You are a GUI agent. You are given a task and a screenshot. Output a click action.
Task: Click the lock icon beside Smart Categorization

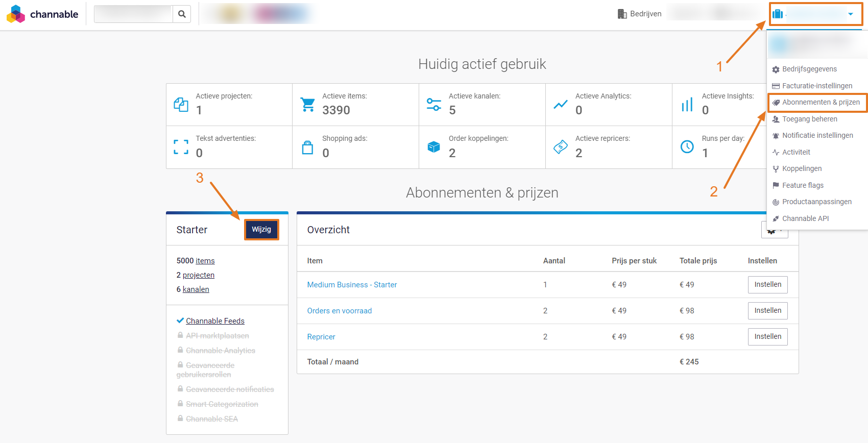coord(180,404)
